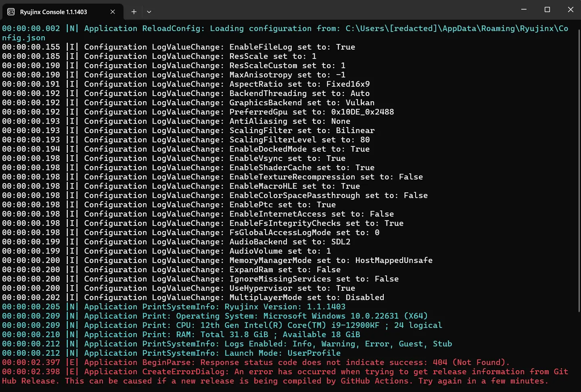Close the Ryujinx Console window
The image size is (581, 392).
[570, 9]
